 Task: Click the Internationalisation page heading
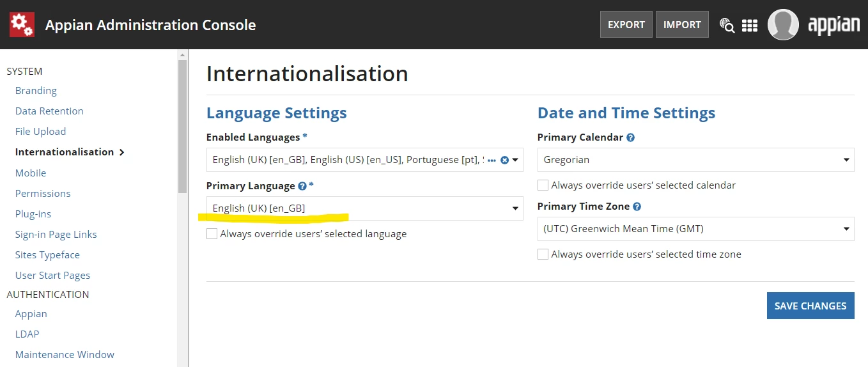[307, 74]
